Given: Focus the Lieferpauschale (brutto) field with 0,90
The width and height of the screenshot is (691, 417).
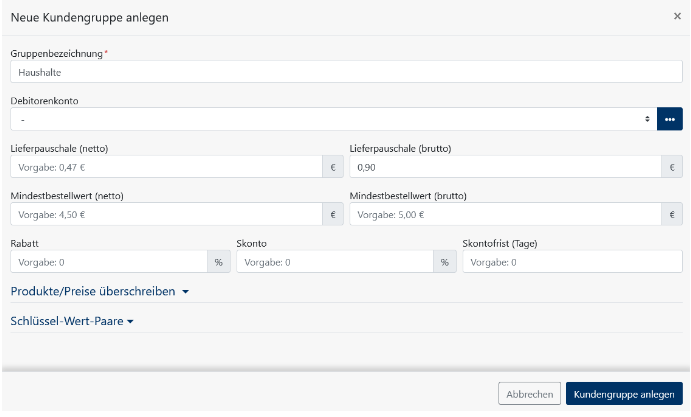Looking at the screenshot, I should point(505,167).
